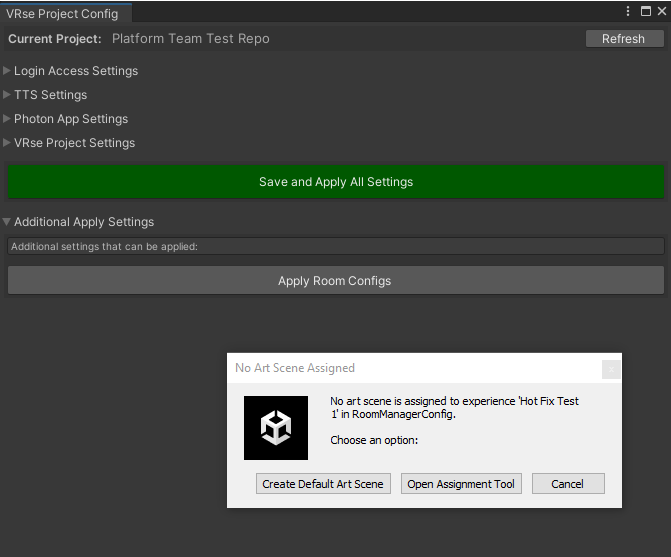This screenshot has height=557, width=671.
Task: Collapse Additional Apply Settings arrow
Action: point(6,222)
